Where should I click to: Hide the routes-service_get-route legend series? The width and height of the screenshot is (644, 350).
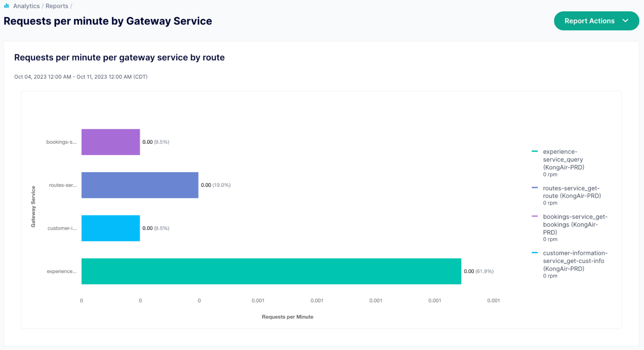pos(572,192)
